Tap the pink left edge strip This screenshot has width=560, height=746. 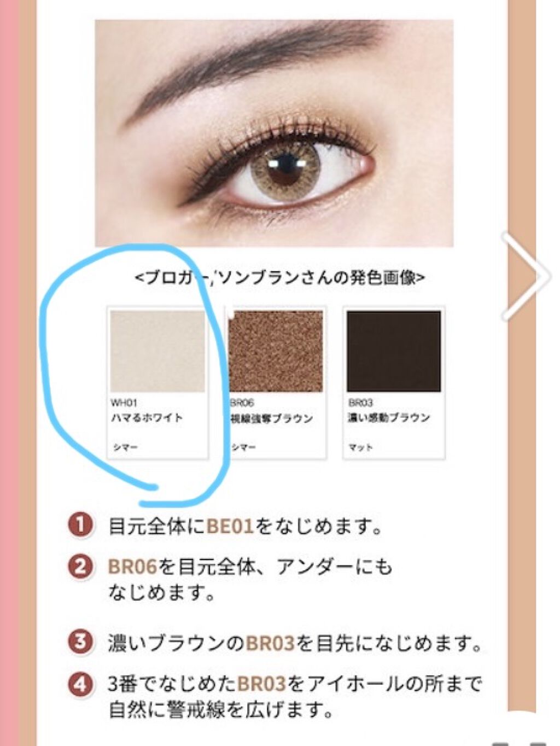click(9, 373)
